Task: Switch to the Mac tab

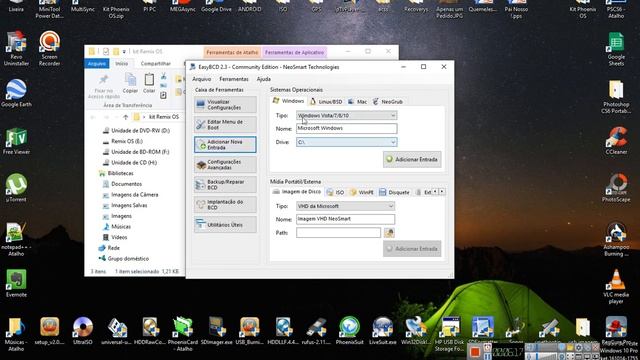Action: (x=358, y=101)
